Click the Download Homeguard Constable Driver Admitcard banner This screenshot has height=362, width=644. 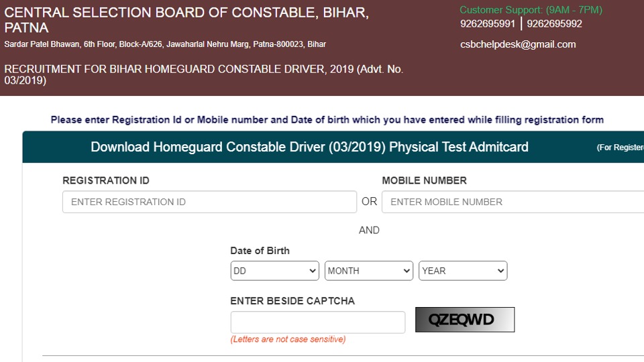point(333,147)
